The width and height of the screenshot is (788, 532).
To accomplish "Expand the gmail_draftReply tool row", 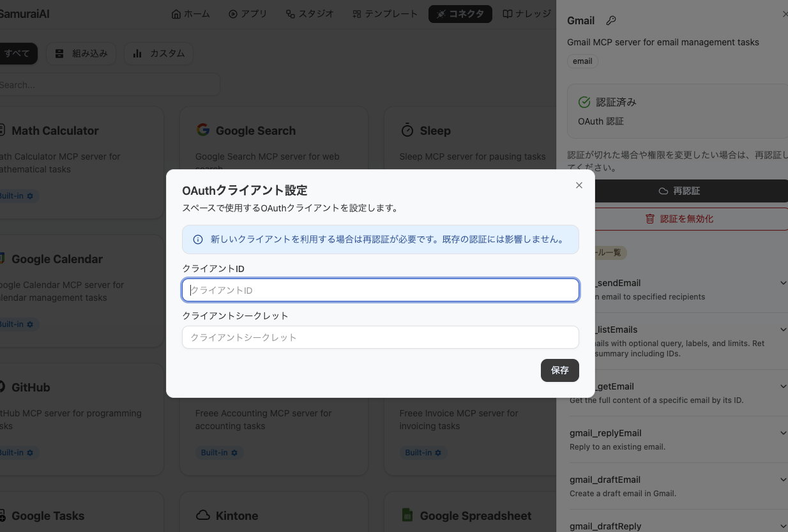I will (784, 526).
